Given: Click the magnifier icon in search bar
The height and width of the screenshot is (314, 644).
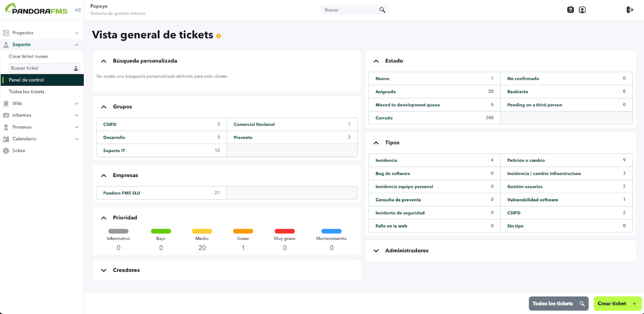Looking at the screenshot, I should coord(382,10).
